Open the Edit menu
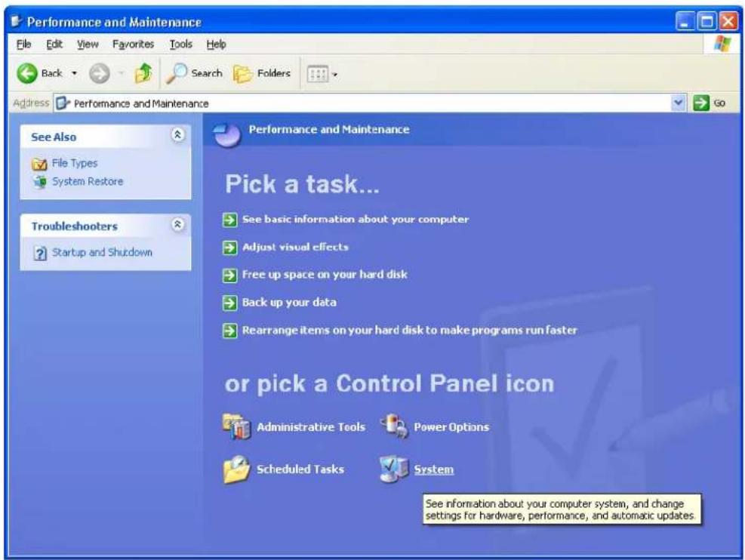The width and height of the screenshot is (745, 560). pos(54,45)
